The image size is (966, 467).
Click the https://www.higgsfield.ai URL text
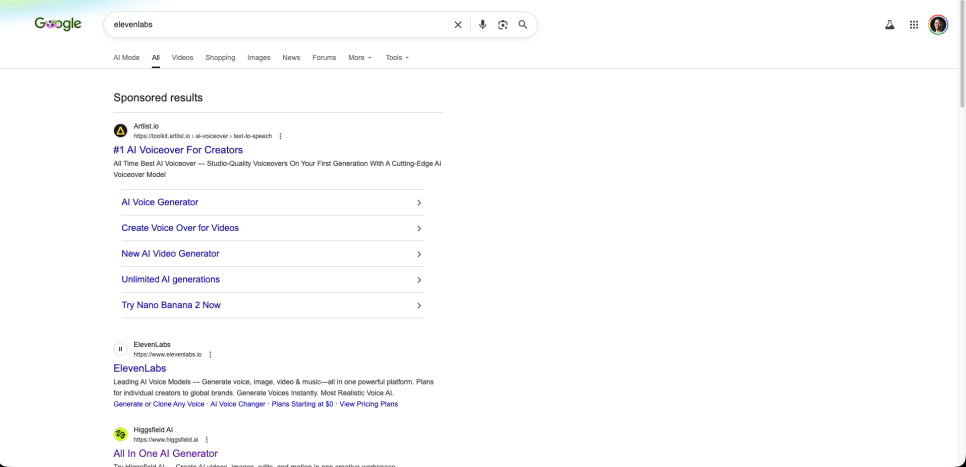166,440
